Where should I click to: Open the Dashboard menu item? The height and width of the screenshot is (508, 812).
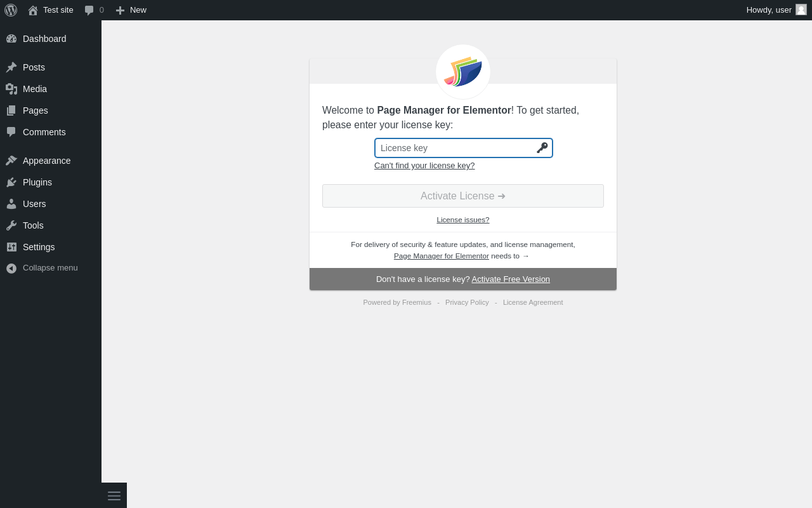51,39
